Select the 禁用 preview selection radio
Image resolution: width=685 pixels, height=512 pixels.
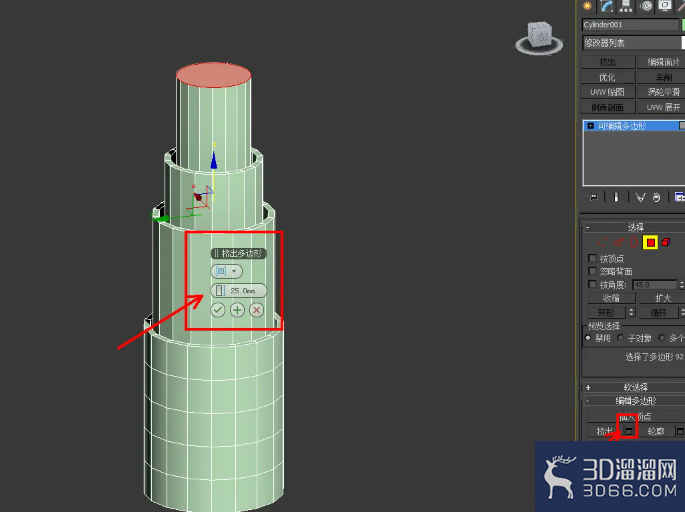click(x=588, y=338)
